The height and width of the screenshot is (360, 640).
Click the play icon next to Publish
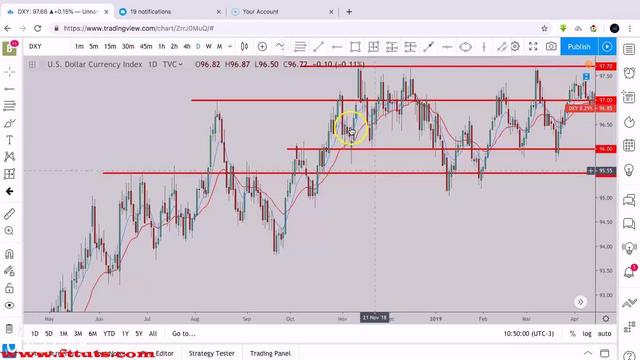click(607, 47)
